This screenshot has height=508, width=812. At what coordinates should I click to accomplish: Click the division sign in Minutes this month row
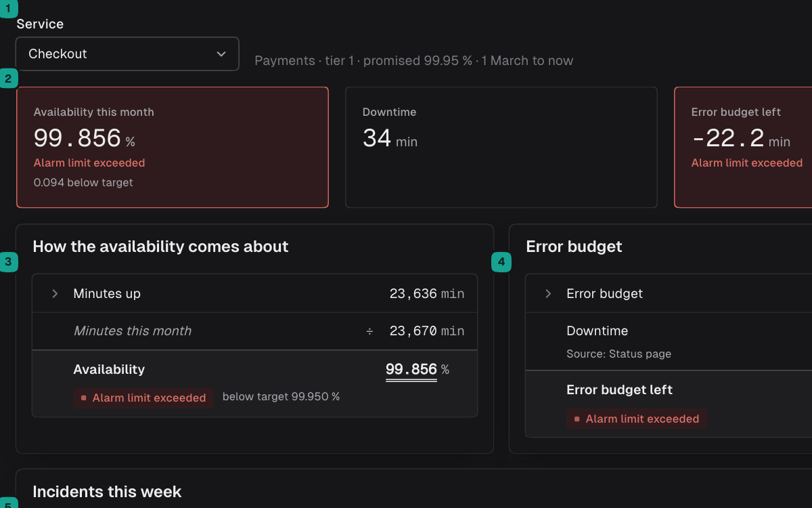369,331
